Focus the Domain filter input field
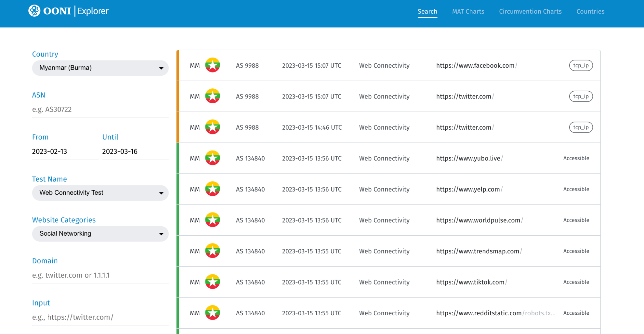This screenshot has height=334, width=644. point(100,275)
